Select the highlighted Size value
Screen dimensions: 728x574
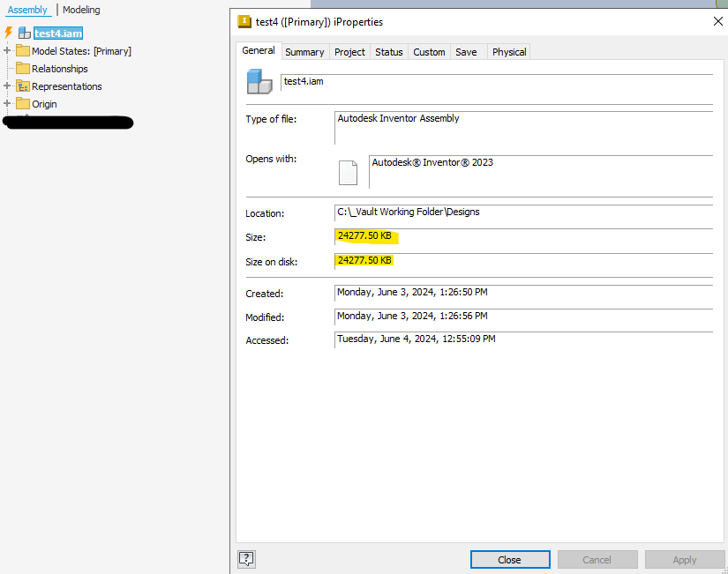click(x=364, y=235)
